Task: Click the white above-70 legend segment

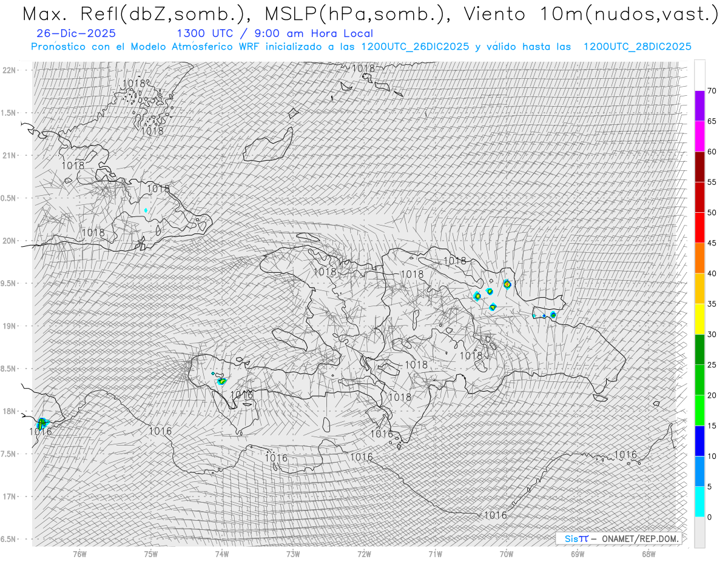Action: click(699, 76)
